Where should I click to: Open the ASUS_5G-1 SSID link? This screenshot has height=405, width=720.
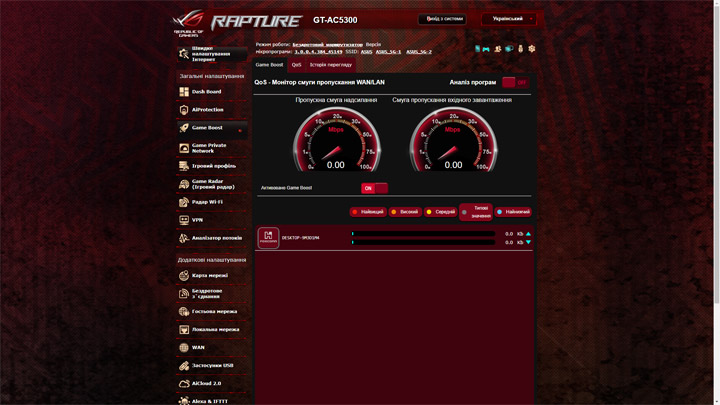[388, 52]
